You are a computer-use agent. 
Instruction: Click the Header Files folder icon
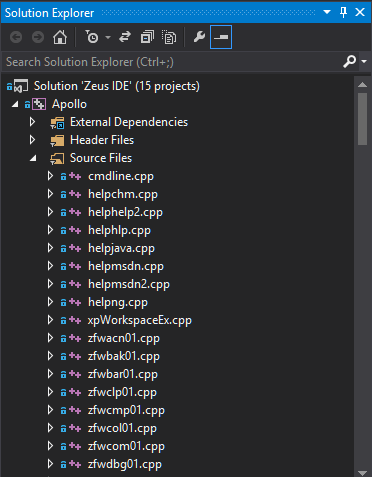pyautogui.click(x=57, y=141)
